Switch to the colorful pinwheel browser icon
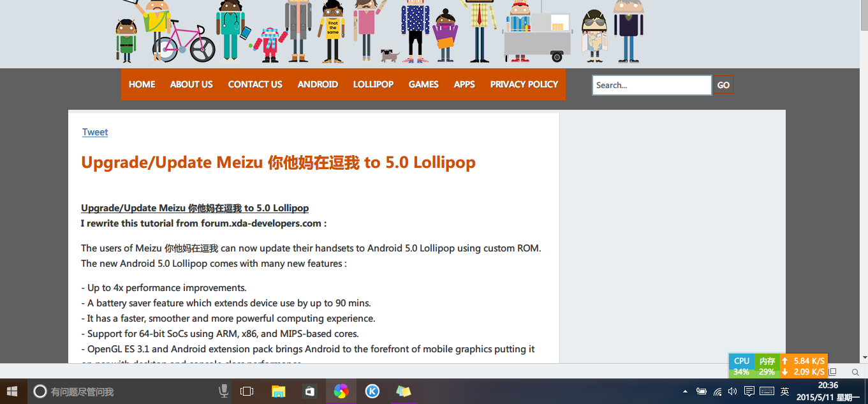Viewport: 868px width, 404px height. [x=341, y=391]
